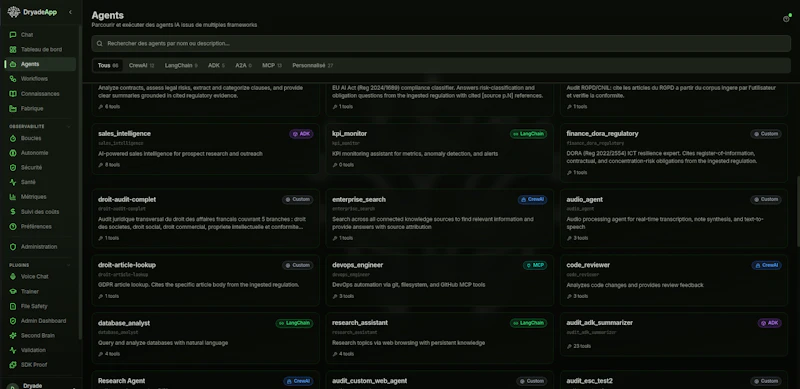Open the Fabrique factory icon
Screen dimensions: 800x389
(x=13, y=109)
